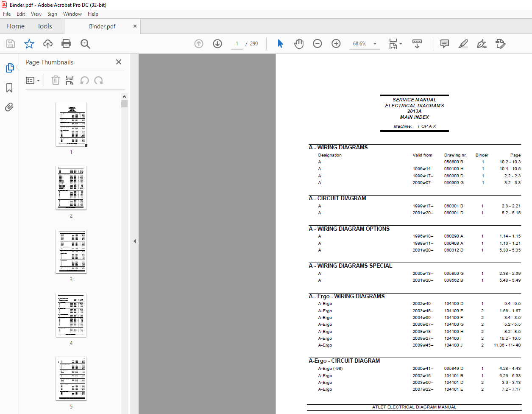Show Page Thumbnails navigation icon
The width and height of the screenshot is (532, 414).
(x=9, y=68)
